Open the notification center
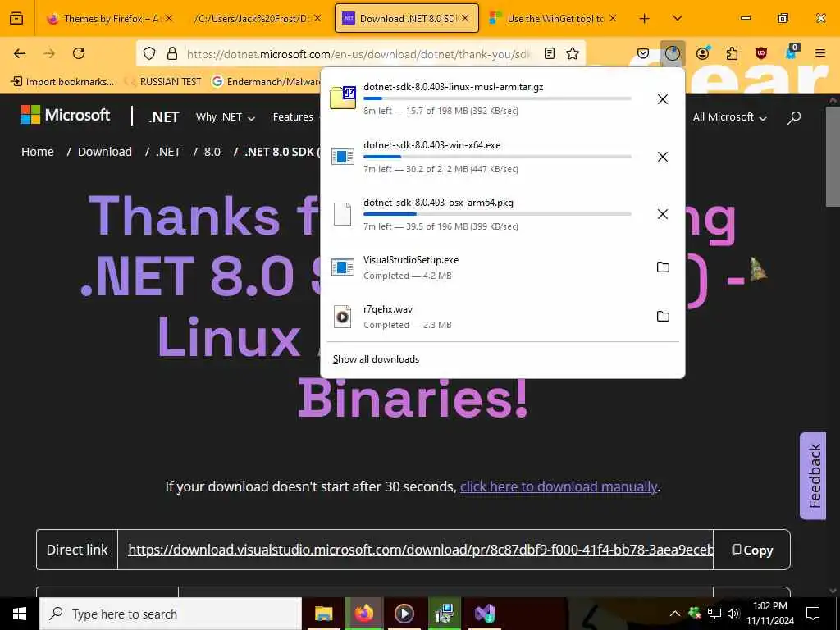This screenshot has width=840, height=630. tap(813, 614)
